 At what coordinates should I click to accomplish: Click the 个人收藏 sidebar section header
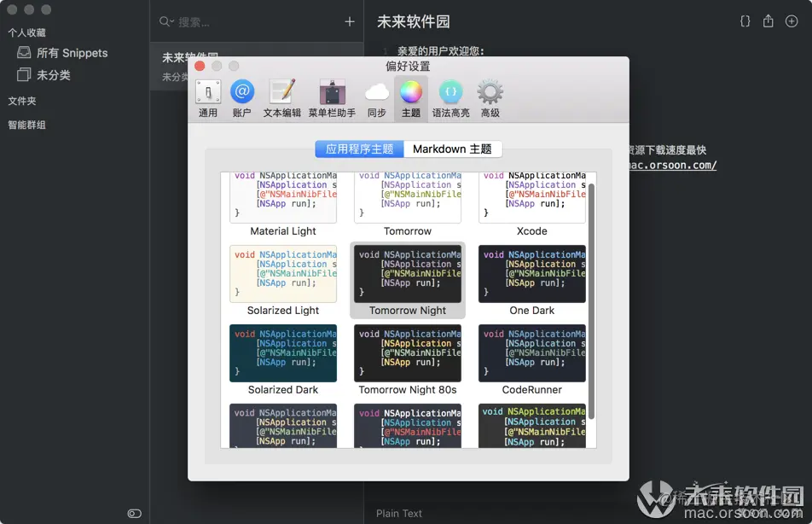(x=26, y=32)
